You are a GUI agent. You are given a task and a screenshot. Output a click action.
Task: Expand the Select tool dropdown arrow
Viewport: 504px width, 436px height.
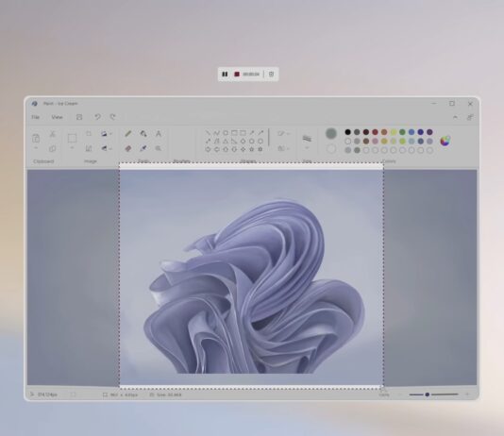72,148
